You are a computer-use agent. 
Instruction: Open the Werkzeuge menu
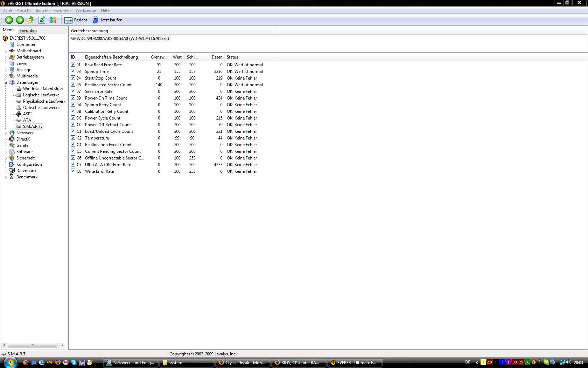(x=86, y=11)
